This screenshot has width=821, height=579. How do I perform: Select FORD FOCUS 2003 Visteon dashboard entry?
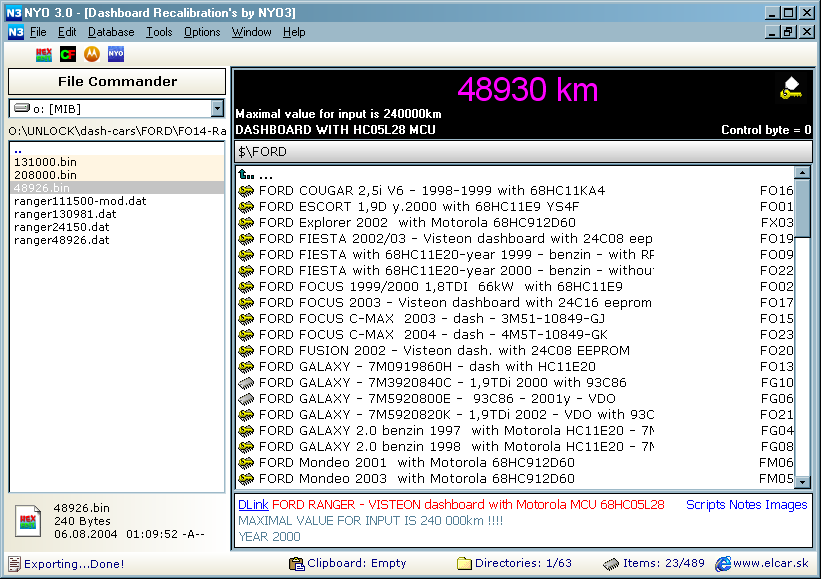(x=454, y=302)
